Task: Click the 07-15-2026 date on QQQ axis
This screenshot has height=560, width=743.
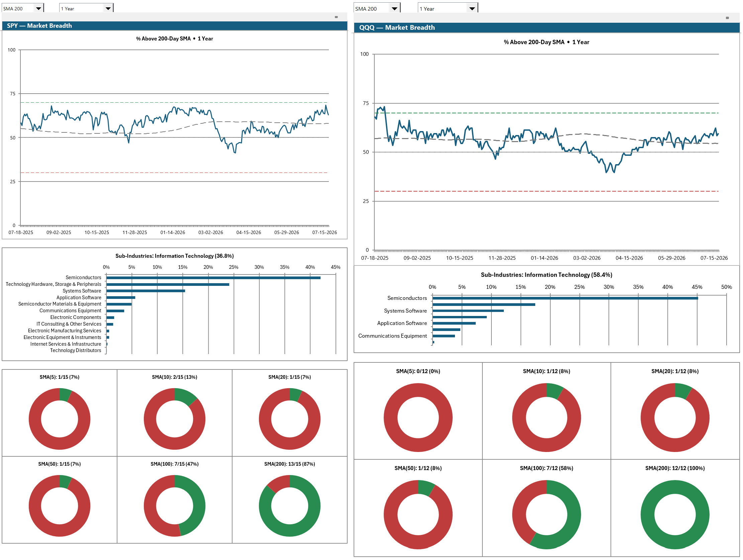Action: coord(714,258)
